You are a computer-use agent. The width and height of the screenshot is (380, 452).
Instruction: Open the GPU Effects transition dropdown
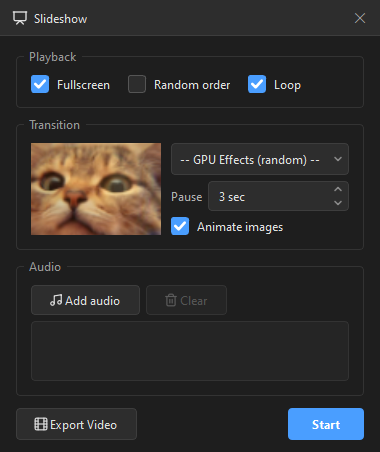(260, 159)
